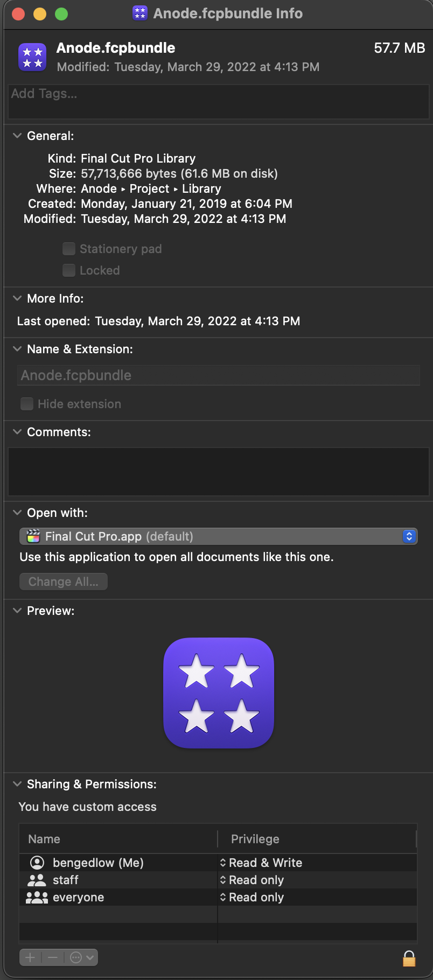The image size is (433, 980).
Task: Click the Add Tags field
Action: pyautogui.click(x=218, y=101)
